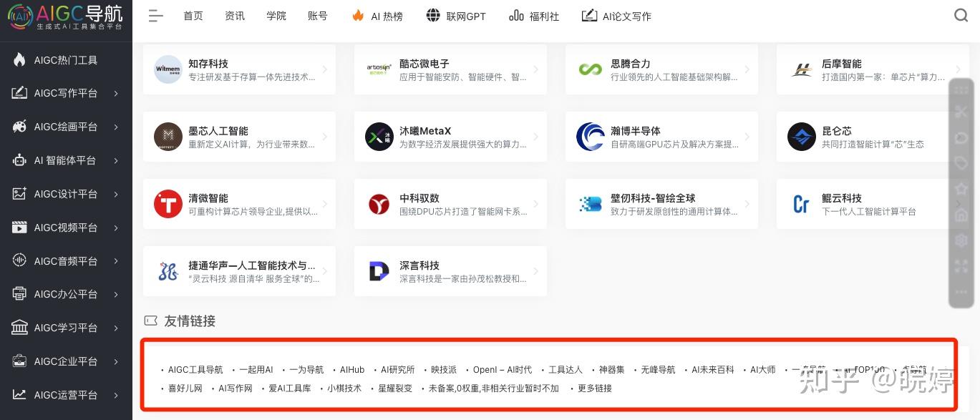This screenshot has height=420, width=980.
Task: Follow the 喜好儿网 friendly link
Action: click(x=185, y=389)
